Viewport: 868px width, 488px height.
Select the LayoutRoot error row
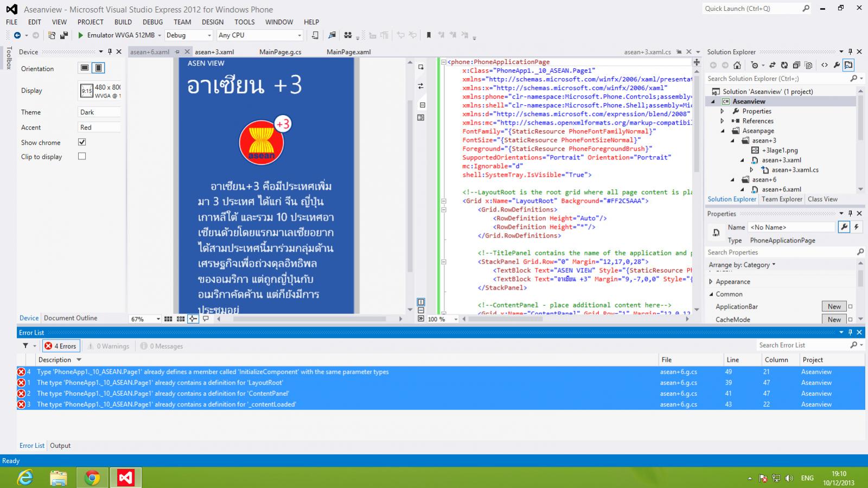click(x=441, y=382)
